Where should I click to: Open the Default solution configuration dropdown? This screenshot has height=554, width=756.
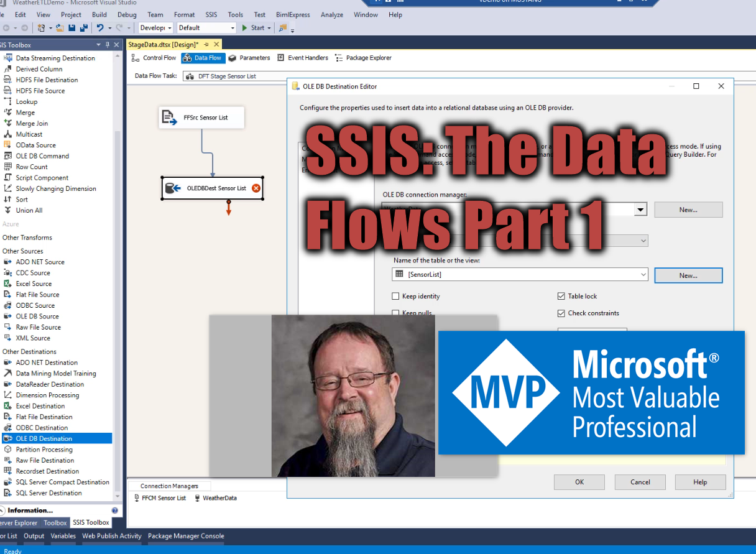pos(233,28)
